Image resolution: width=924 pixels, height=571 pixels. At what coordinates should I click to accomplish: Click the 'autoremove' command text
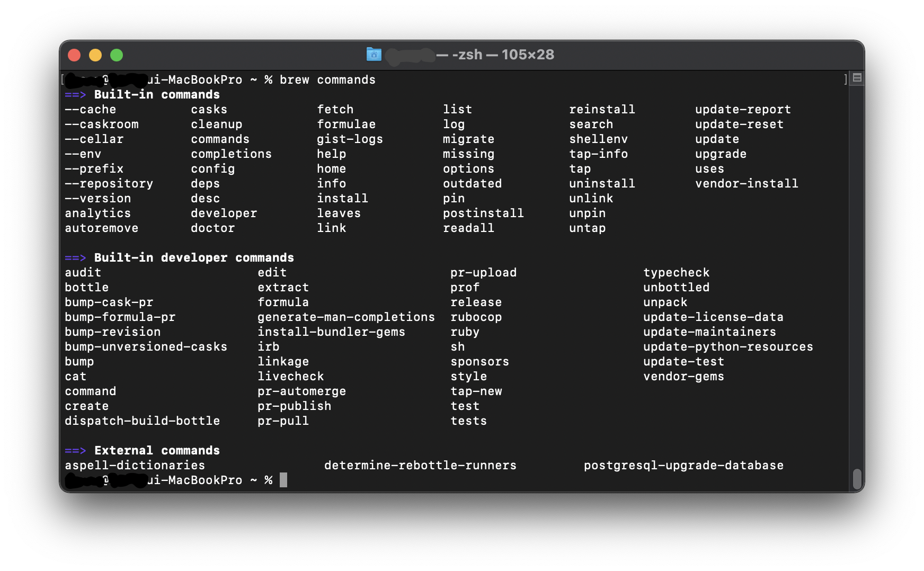pyautogui.click(x=102, y=228)
